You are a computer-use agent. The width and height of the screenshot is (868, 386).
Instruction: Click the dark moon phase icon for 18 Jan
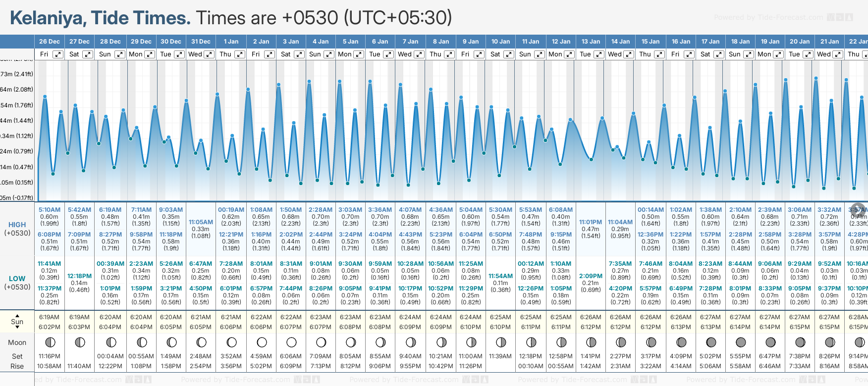coord(741,342)
